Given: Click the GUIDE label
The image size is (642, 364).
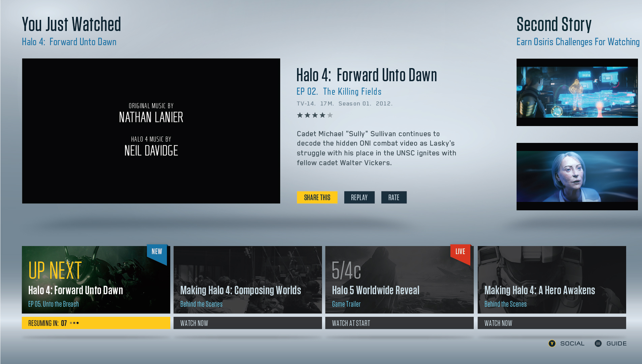Looking at the screenshot, I should point(616,343).
